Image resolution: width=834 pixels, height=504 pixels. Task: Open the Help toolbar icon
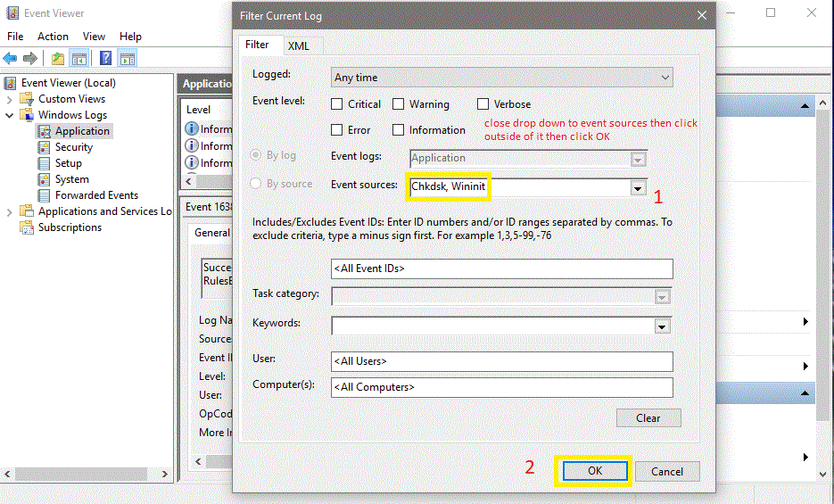pyautogui.click(x=105, y=58)
